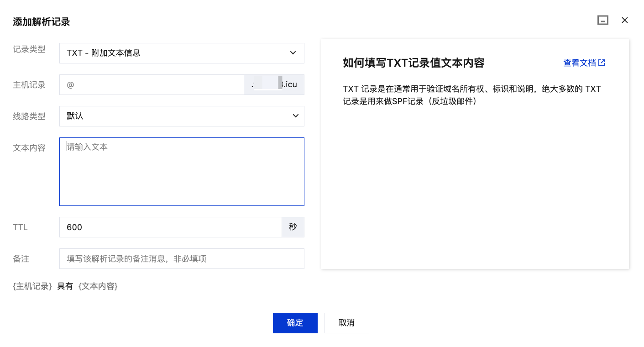Click the 备注 remark input field
The height and width of the screenshot is (347, 644).
click(182, 258)
